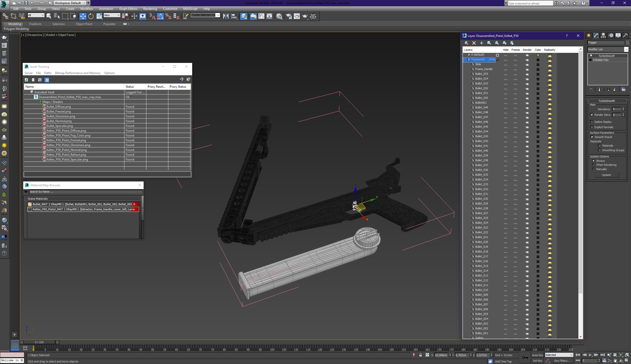Enable Separate by Smoothing Groups checkbox
This screenshot has width=631, height=364.
(599, 150)
